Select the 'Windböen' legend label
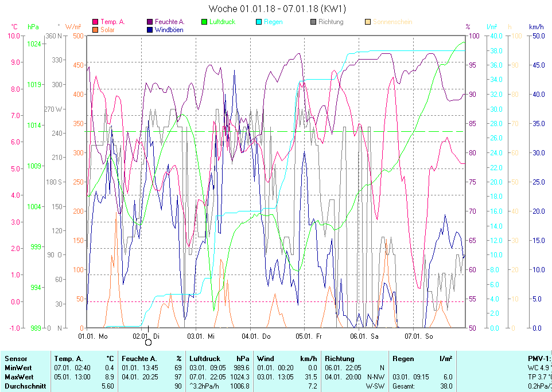The width and height of the screenshot is (552, 392). pyautogui.click(x=169, y=30)
